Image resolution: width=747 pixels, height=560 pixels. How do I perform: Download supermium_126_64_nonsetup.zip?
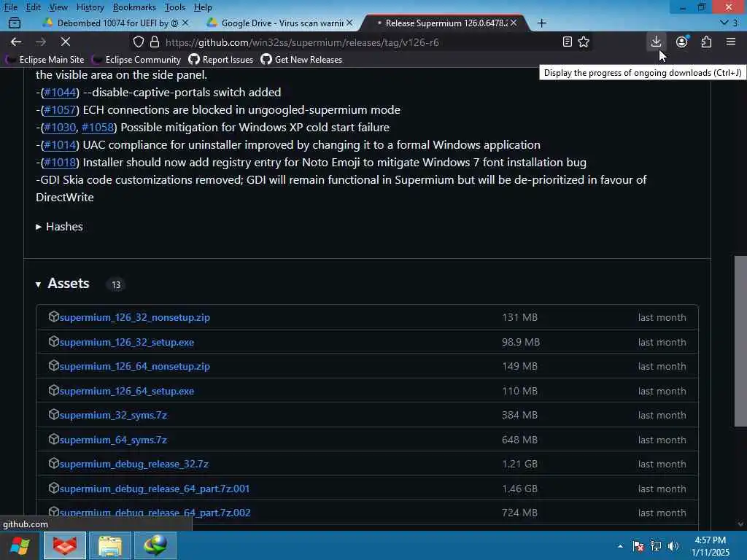pyautogui.click(x=134, y=366)
